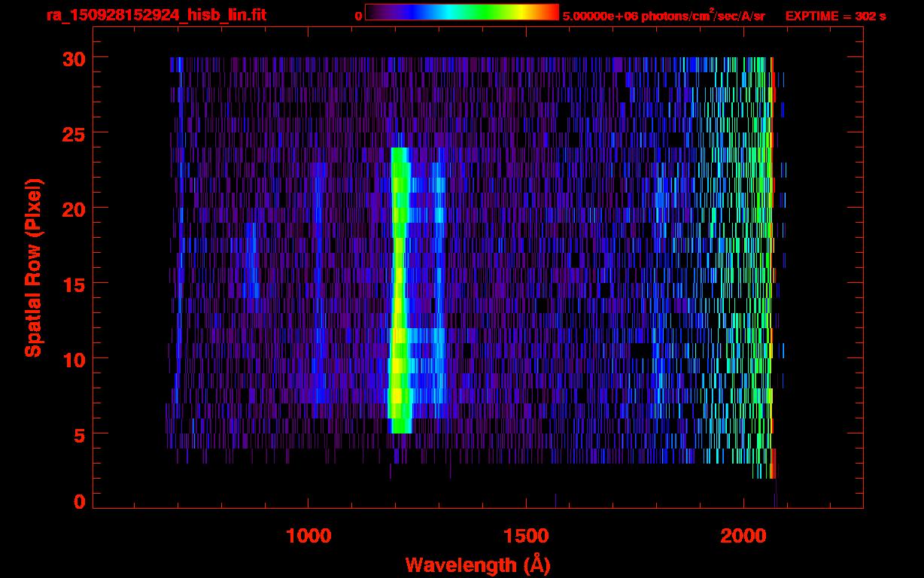Screen dimensions: 924x578
Task: Click the colorbar minimum label 0
Action: [x=358, y=16]
